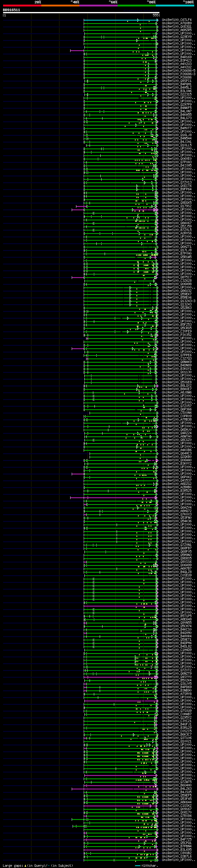
Task: Click the orange ~40% identity legend bar
Action: 60,6
